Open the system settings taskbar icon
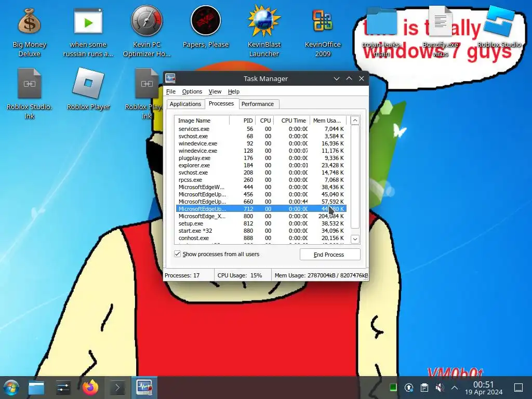Viewport: 532px width, 399px height. click(x=63, y=388)
